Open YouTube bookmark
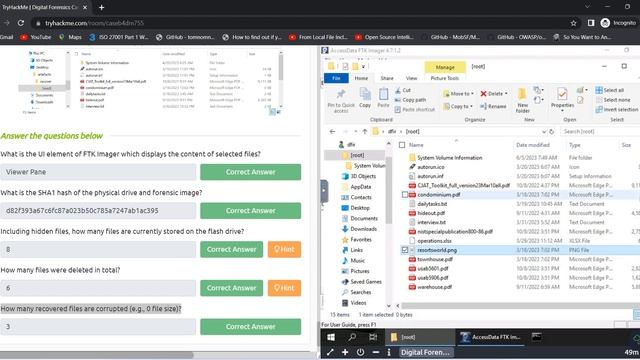 click(36, 37)
